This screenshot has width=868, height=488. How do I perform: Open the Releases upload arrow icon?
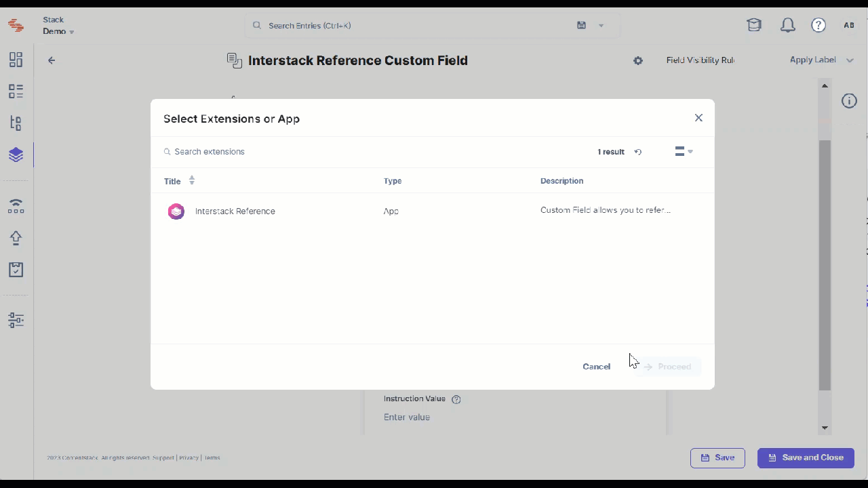16,238
